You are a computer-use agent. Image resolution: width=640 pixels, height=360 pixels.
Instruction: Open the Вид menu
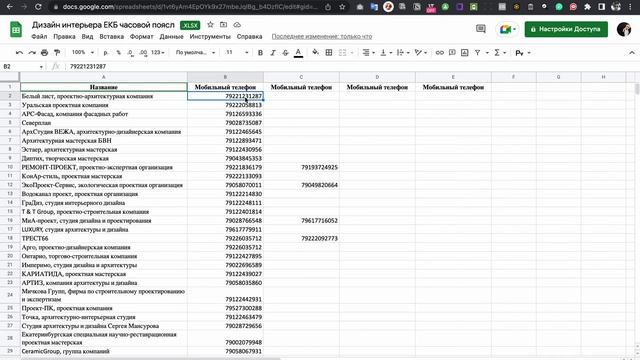(x=87, y=36)
